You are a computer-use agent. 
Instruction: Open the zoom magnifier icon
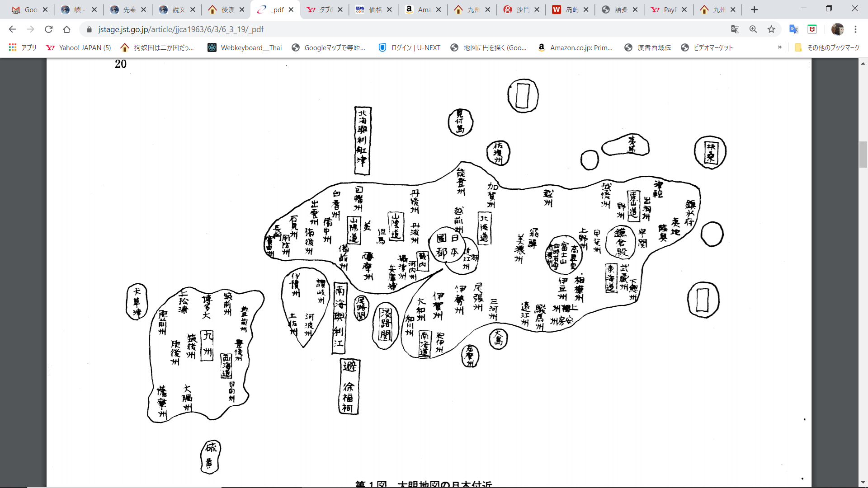click(753, 29)
